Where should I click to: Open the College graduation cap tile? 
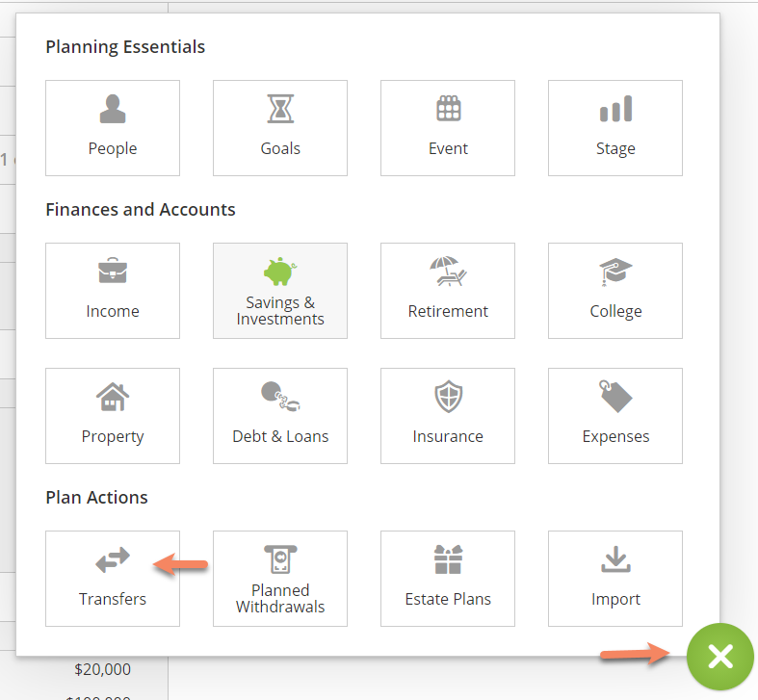tap(615, 291)
